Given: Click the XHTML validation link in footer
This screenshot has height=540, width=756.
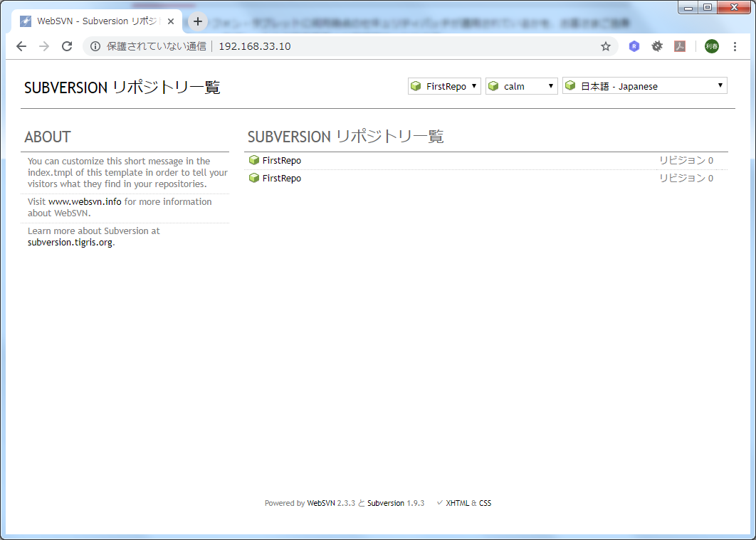Looking at the screenshot, I should click(457, 503).
